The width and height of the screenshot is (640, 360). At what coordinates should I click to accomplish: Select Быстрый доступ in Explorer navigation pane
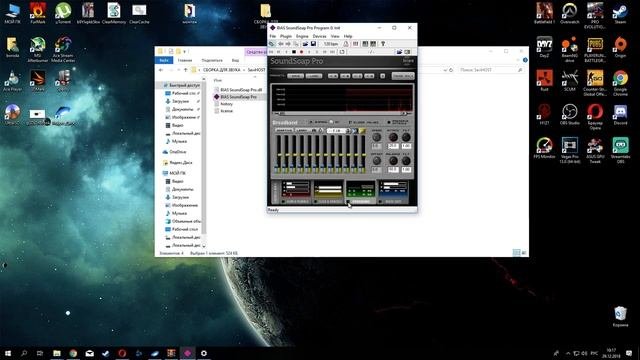pyautogui.click(x=181, y=85)
